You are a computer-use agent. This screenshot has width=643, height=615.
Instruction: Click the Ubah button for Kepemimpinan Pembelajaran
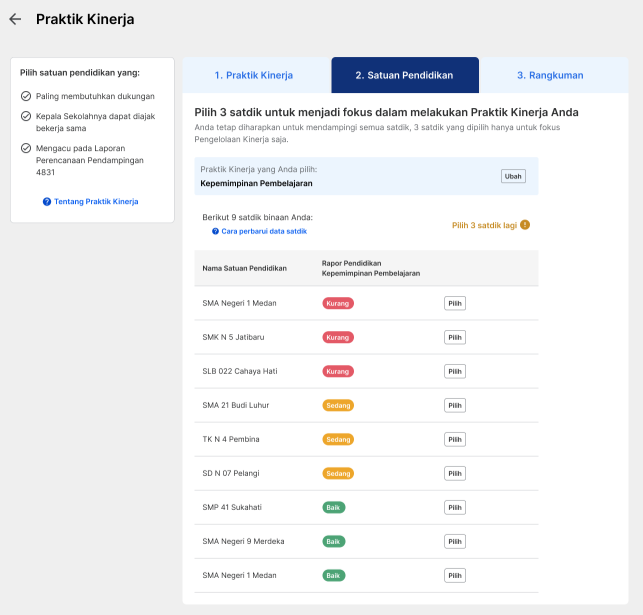click(x=513, y=176)
